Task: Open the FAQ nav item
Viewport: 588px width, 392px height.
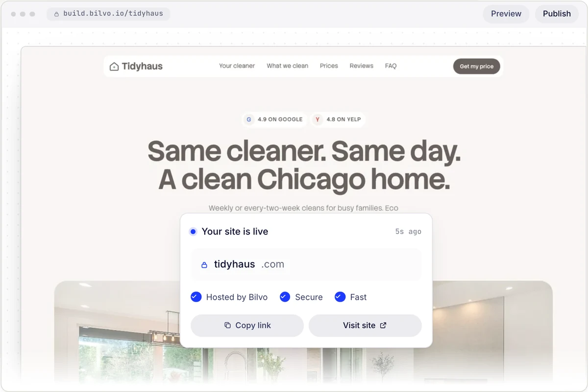Action: pos(391,66)
